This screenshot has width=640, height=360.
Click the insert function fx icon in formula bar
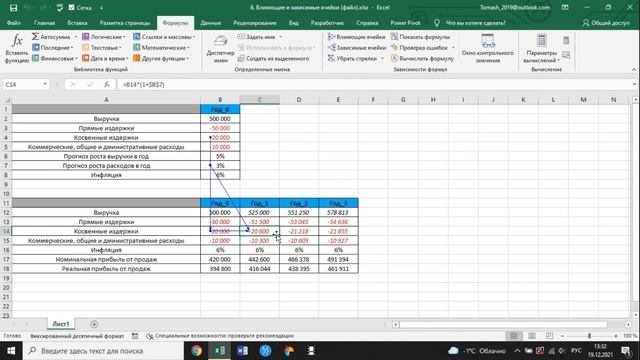(107, 84)
